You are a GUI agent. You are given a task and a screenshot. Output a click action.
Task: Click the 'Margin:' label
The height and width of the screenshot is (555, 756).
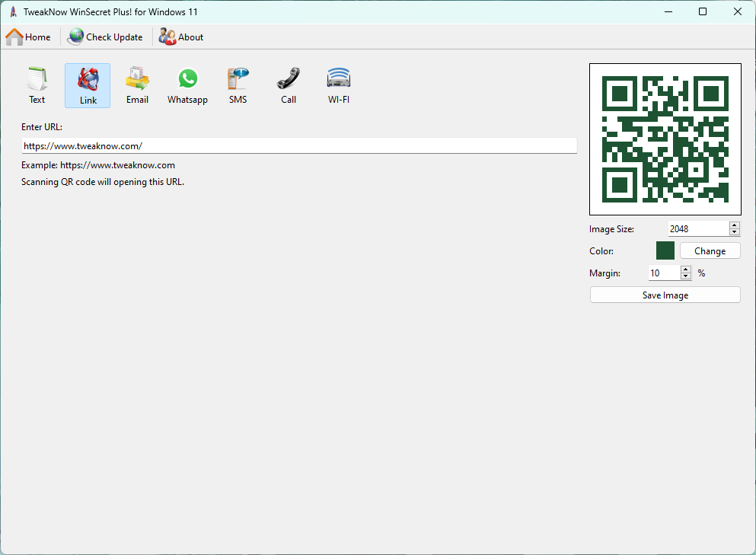pyautogui.click(x=604, y=273)
